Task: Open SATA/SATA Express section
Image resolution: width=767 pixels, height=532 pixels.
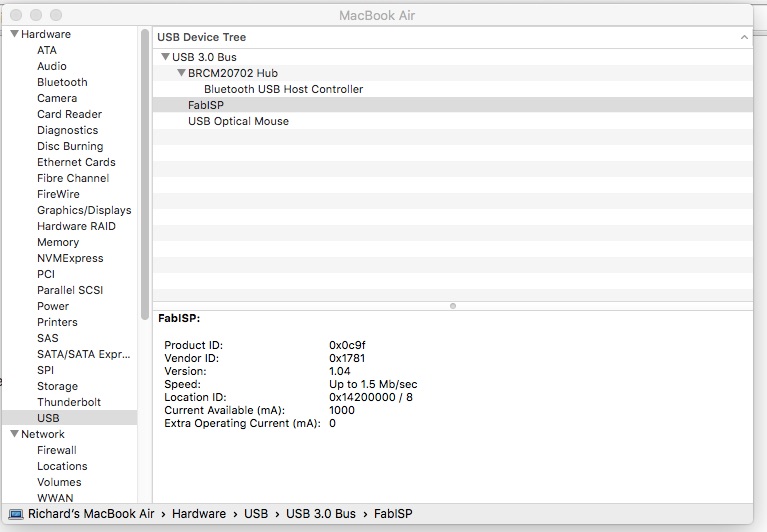Action: (x=84, y=354)
